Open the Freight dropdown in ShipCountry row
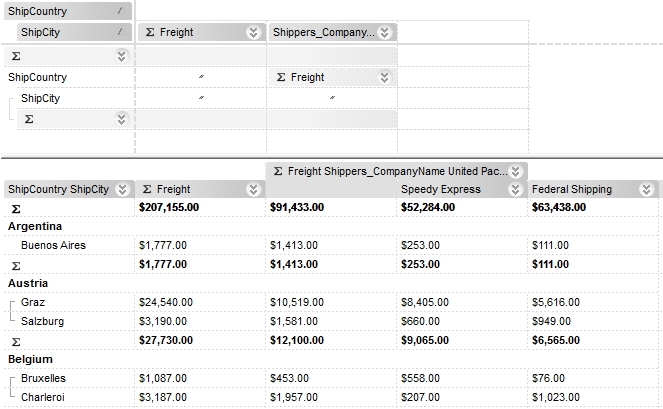 coord(384,77)
